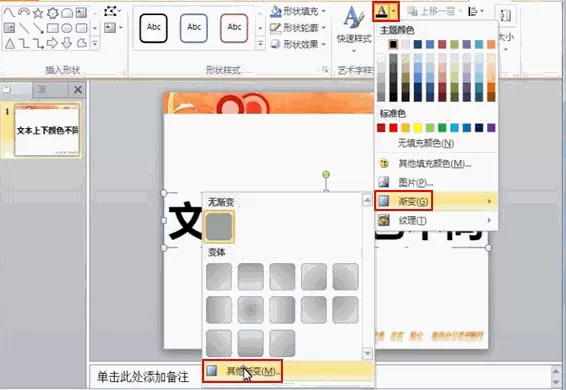Apply the blue outlined Abc shape style
Screen dimensions: 566x390
point(194,28)
